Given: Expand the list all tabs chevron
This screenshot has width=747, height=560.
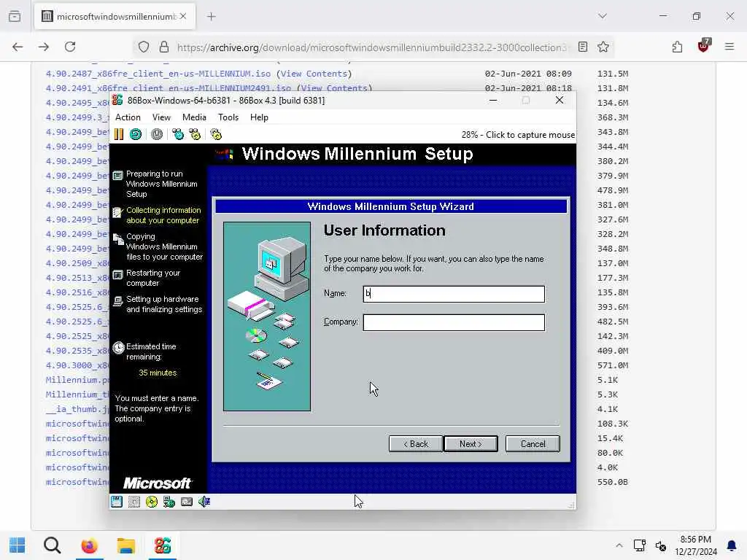Looking at the screenshot, I should 603,16.
